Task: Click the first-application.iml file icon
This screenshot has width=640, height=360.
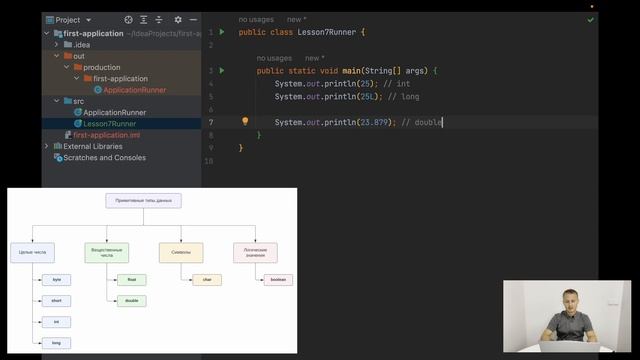Action: pyautogui.click(x=68, y=135)
